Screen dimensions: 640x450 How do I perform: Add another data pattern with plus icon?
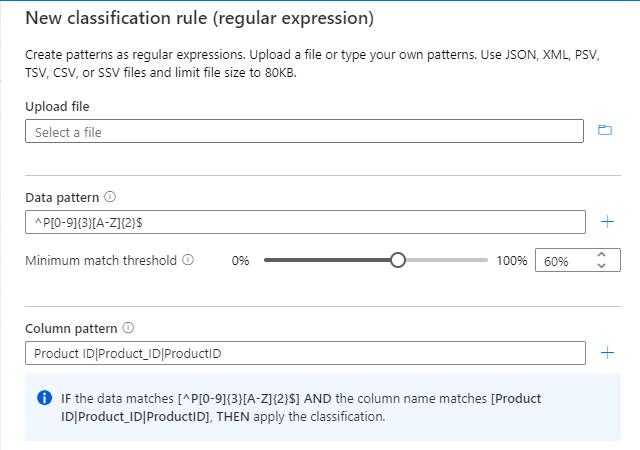[x=607, y=222]
